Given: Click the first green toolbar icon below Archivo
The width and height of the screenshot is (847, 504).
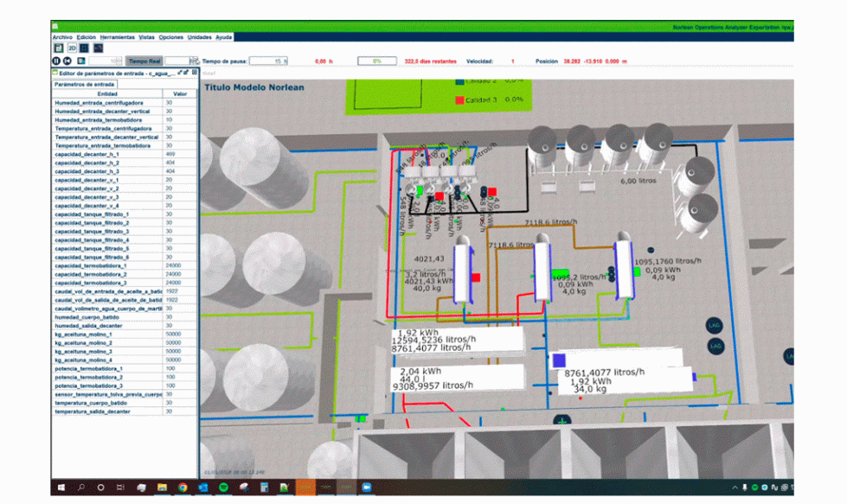Looking at the screenshot, I should (x=58, y=48).
